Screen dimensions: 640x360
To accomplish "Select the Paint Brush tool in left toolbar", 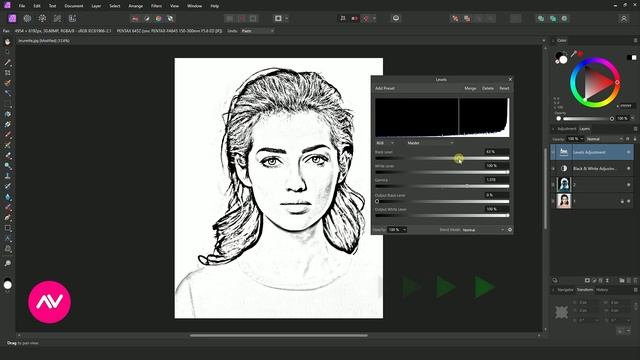I will click(x=7, y=135).
